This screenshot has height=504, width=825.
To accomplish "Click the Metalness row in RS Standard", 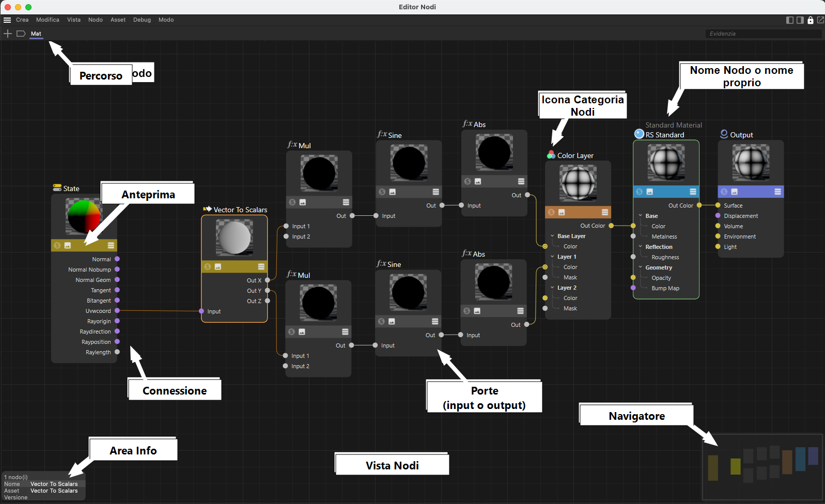I will 664,237.
